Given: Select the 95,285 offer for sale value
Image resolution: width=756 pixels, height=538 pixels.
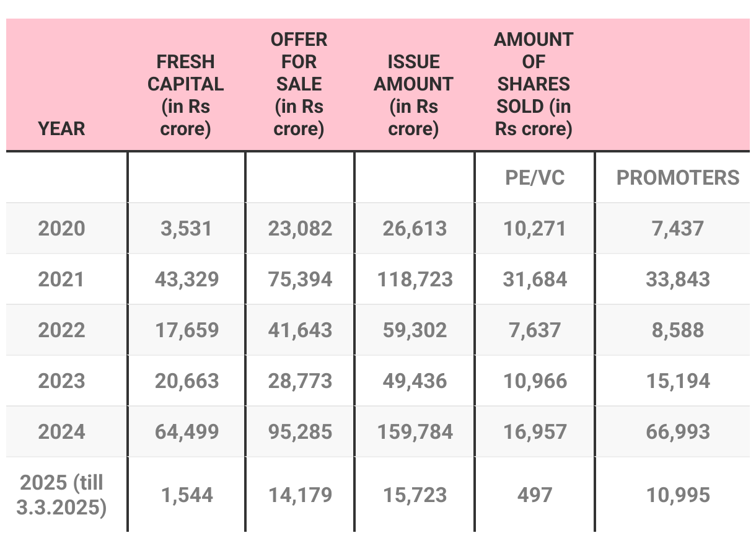Looking at the screenshot, I should point(300,431).
